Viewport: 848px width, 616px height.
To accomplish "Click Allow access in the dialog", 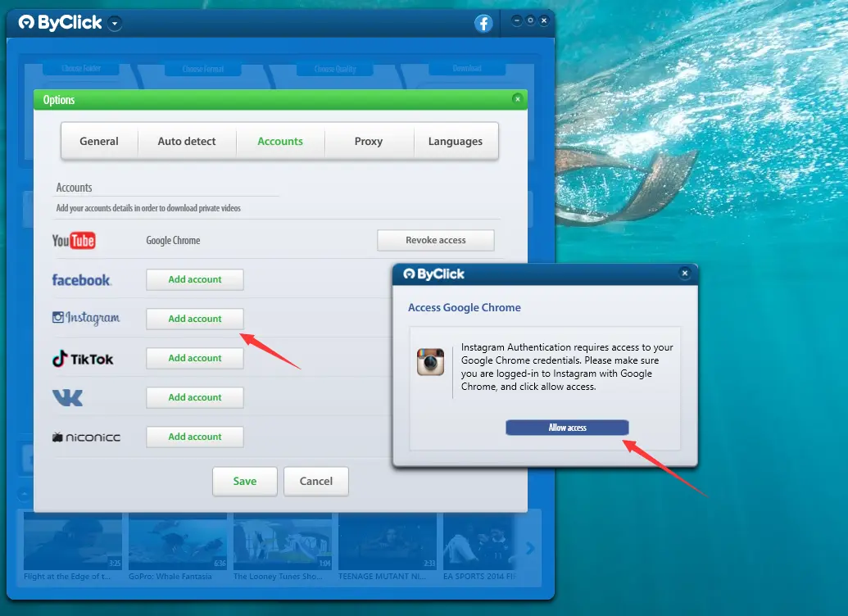I will [567, 427].
